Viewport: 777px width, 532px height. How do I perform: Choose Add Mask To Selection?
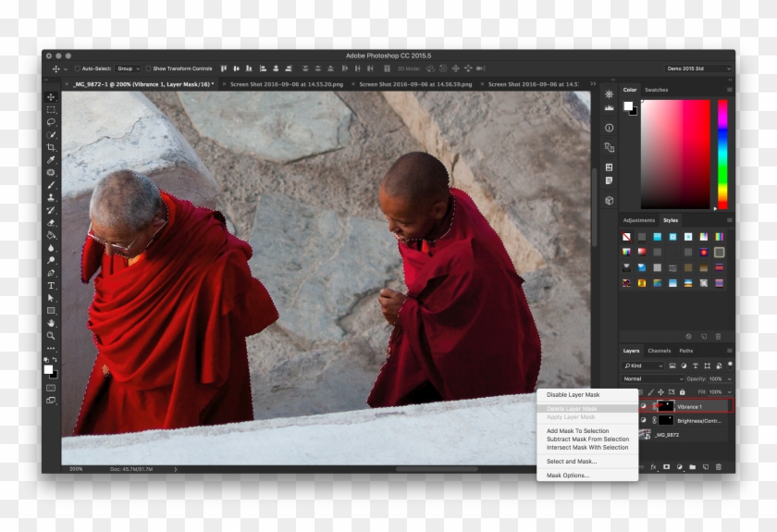tap(578, 431)
